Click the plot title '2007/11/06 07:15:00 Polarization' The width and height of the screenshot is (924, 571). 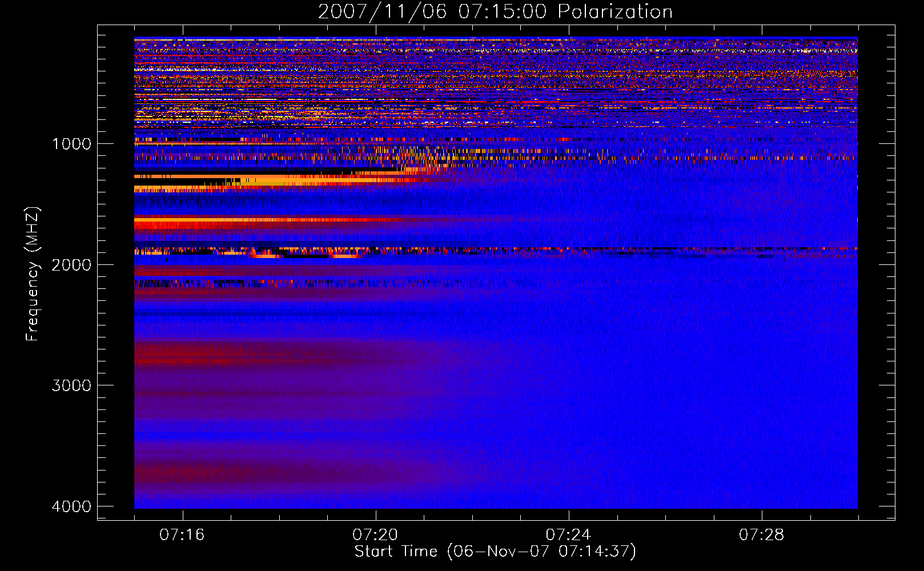pos(495,12)
